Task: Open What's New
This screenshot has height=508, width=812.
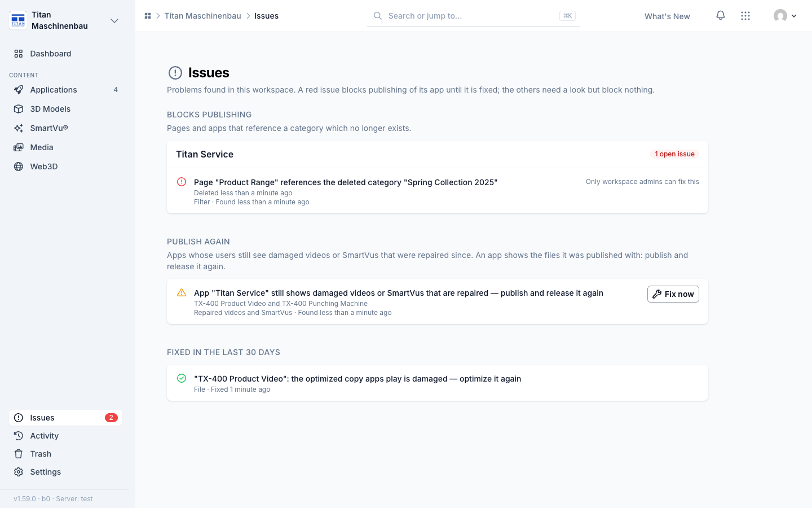Action: [x=667, y=16]
